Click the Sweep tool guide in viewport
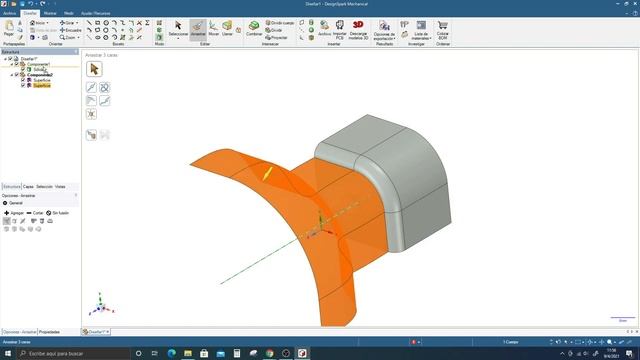The width and height of the screenshot is (640, 360). (x=104, y=100)
